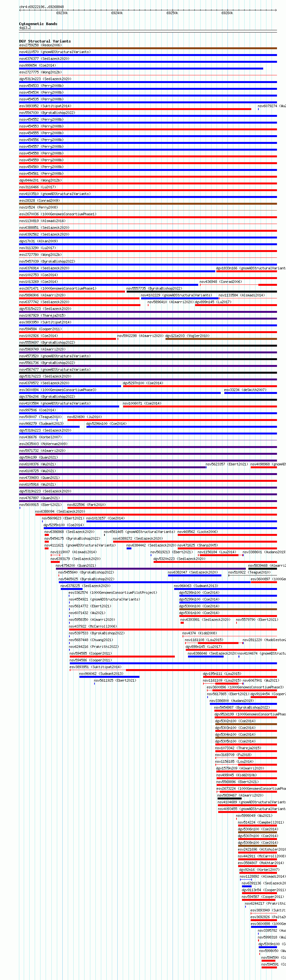Image resolution: width=286 pixels, height=980 pixels.
Task: Click variant nsv436676 (Korbel2007)
Action: pos(40,437)
